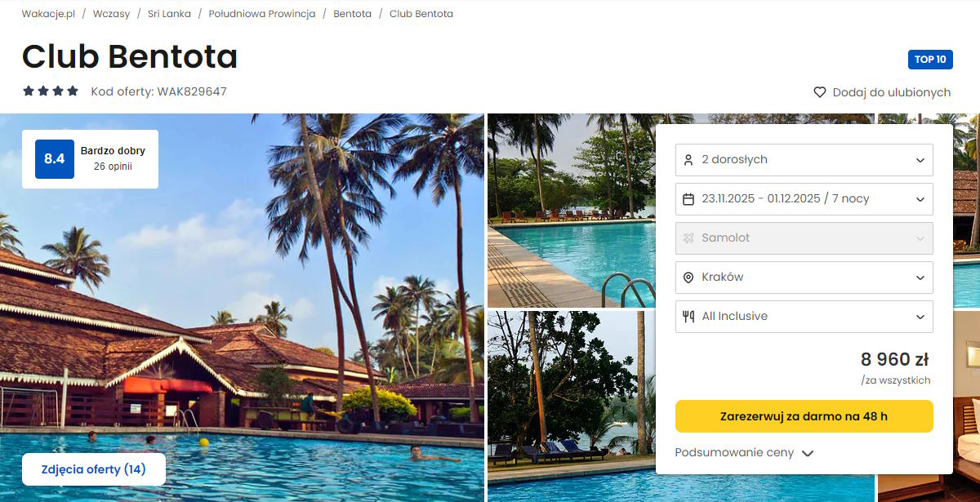This screenshot has width=980, height=502.
Task: Open the All Inclusive board dropdown
Action: (x=804, y=316)
